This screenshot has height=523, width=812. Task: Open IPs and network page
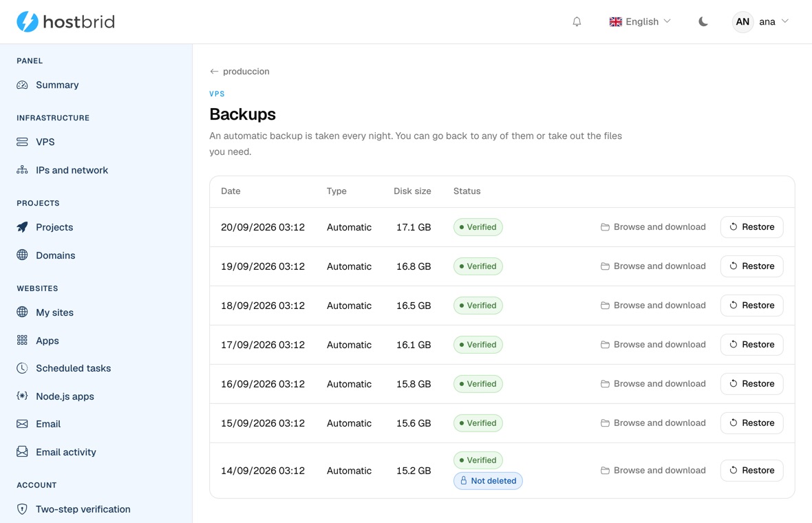coord(72,170)
